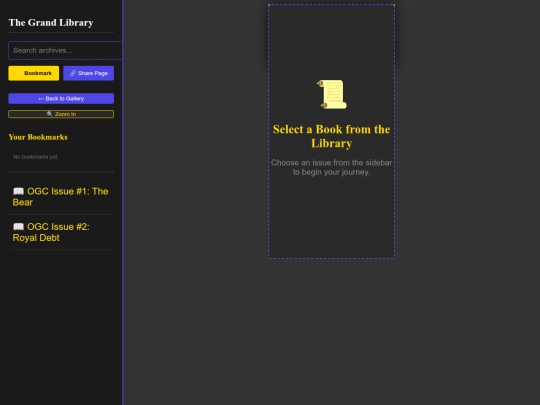Screen dimensions: 540x405
Task: Click the scroll icon in the reader panel
Action: click(x=332, y=94)
